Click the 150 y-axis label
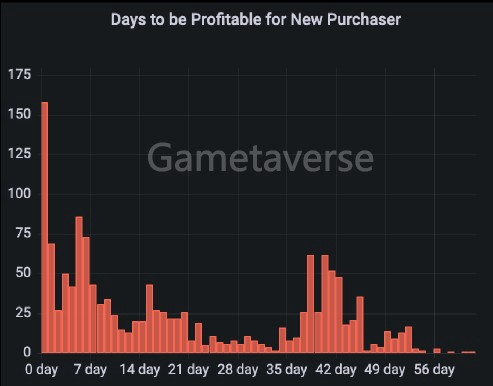This screenshot has width=493, height=386. tap(19, 114)
